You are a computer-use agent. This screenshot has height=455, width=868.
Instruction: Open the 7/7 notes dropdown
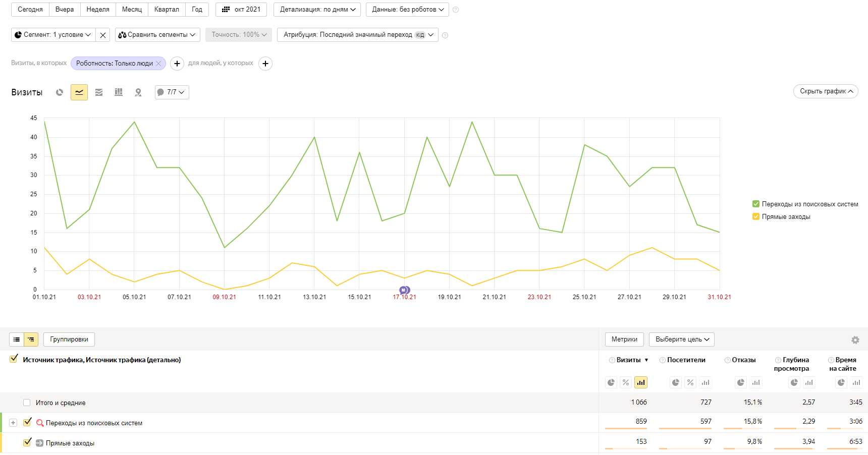coord(172,92)
